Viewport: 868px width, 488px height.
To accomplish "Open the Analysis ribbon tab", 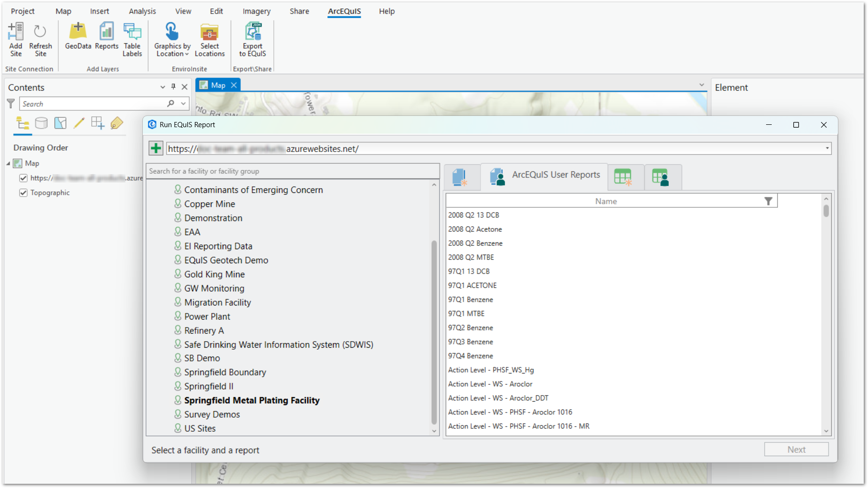I will [x=142, y=11].
